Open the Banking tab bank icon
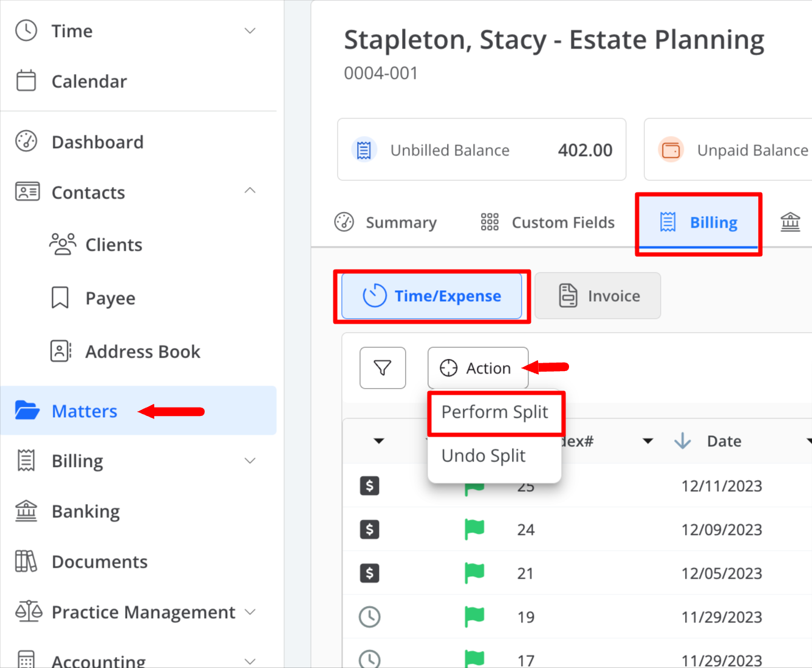This screenshot has width=812, height=668. (x=790, y=222)
